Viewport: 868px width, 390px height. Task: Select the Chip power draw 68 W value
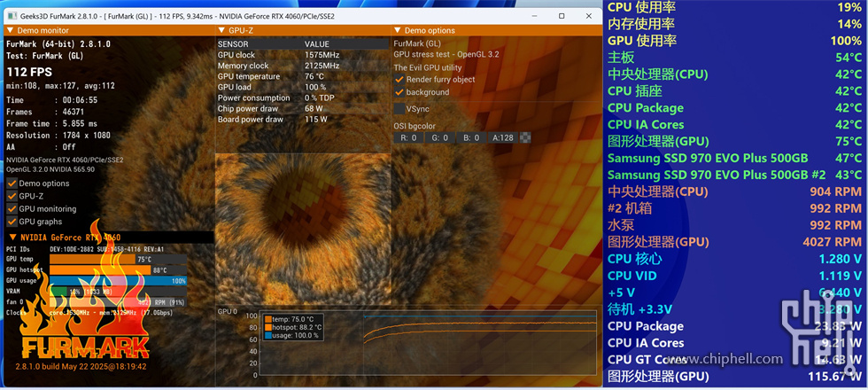(x=314, y=108)
